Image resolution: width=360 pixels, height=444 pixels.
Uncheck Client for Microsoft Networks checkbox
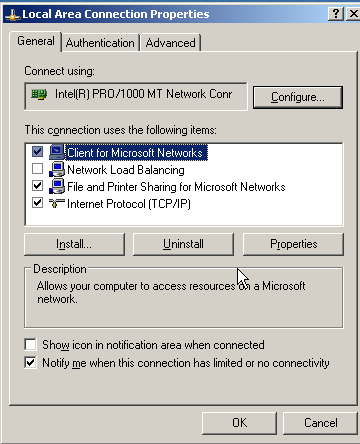[37, 152]
